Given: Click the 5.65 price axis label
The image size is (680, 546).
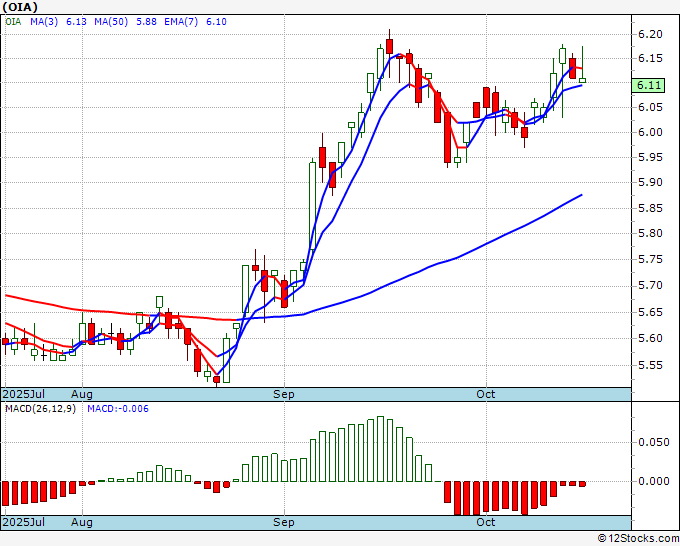Looking at the screenshot, I should 651,312.
